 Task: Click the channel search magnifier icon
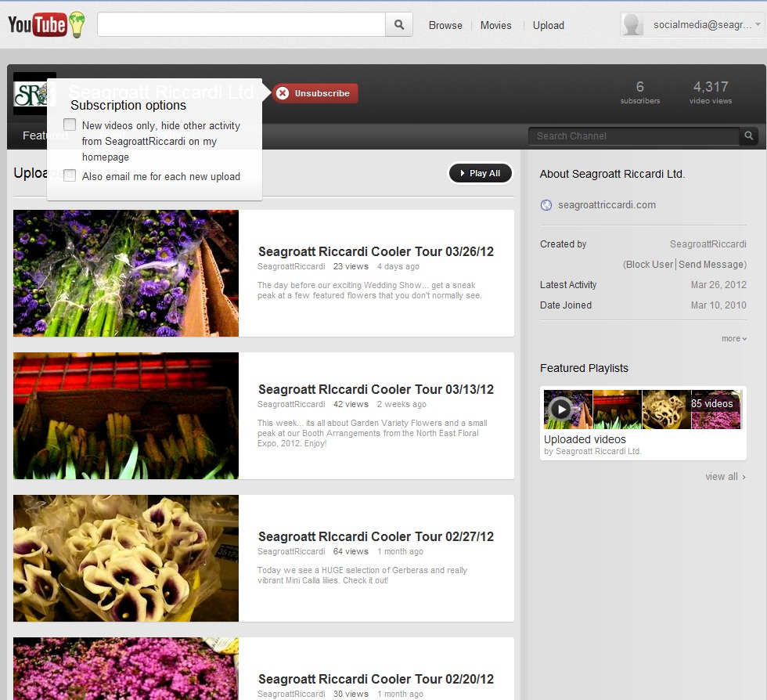click(x=748, y=135)
